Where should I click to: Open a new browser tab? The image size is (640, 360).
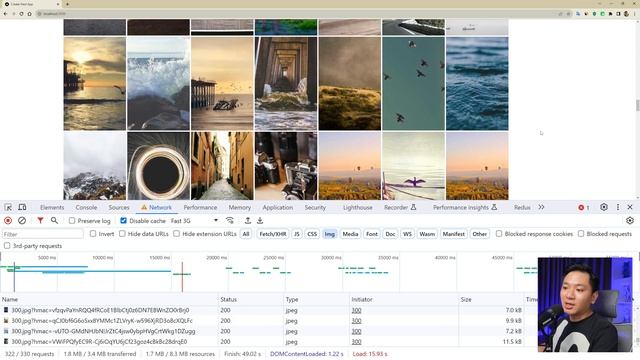click(67, 4)
